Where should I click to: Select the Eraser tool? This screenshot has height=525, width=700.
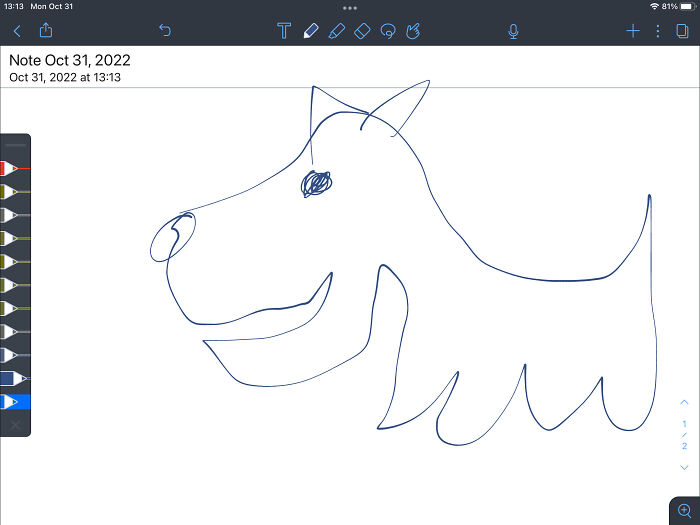click(362, 31)
